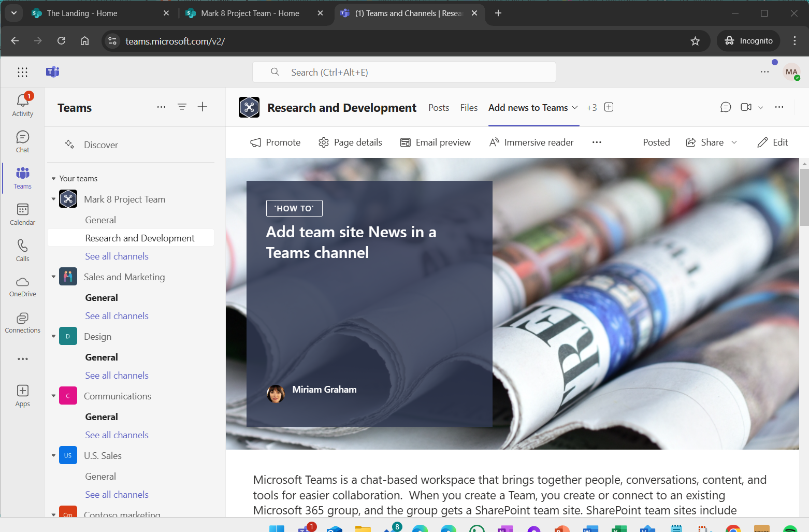Open the Apps panel
The width and height of the screenshot is (809, 532).
click(22, 395)
